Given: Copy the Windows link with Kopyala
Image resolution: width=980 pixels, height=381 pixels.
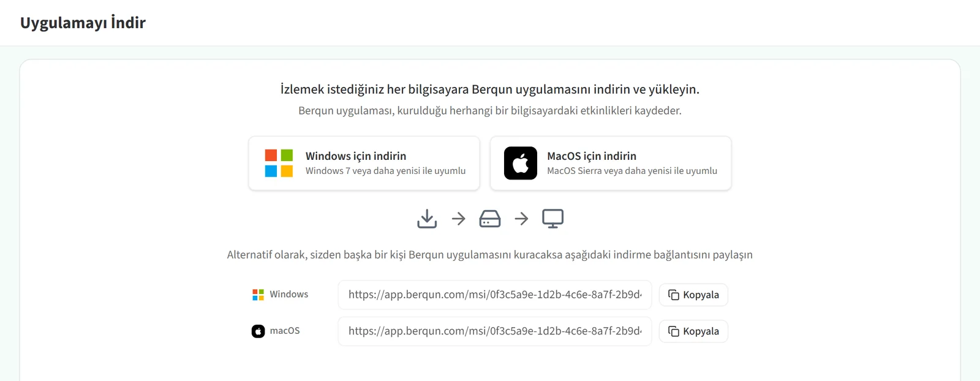Looking at the screenshot, I should pos(693,295).
